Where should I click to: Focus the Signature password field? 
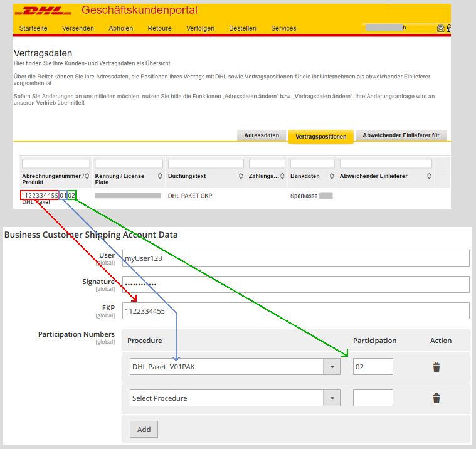click(x=296, y=285)
